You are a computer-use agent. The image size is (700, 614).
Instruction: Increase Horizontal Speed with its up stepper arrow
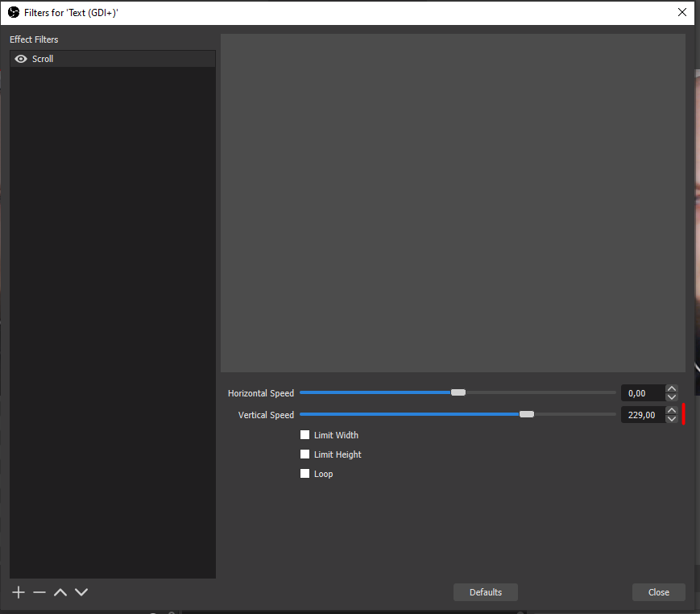coord(671,388)
